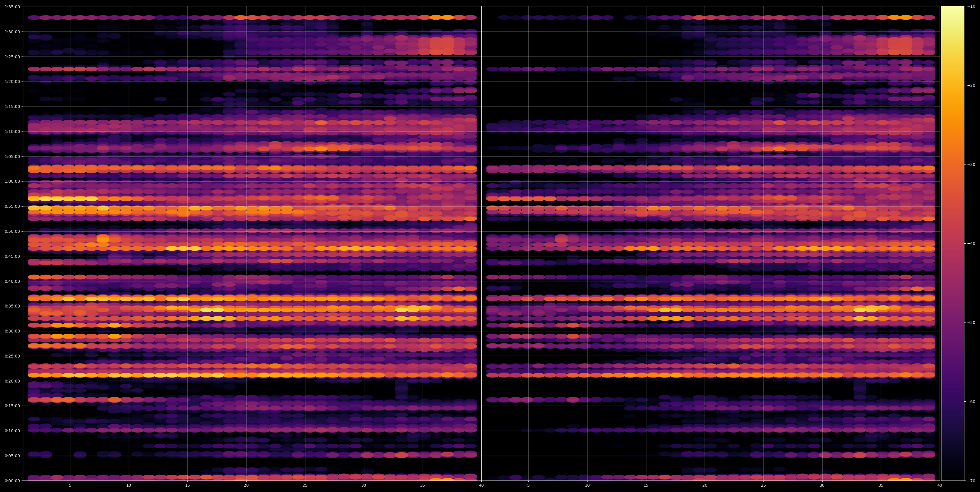The image size is (980, 492).
Task: Pick the 0:25:00 y-axis tick label
Action: point(13,356)
